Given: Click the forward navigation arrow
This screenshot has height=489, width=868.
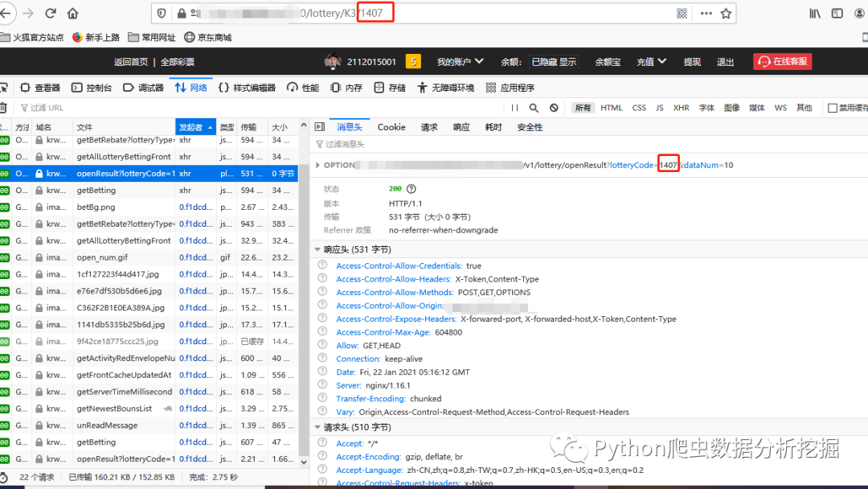Looking at the screenshot, I should (27, 14).
